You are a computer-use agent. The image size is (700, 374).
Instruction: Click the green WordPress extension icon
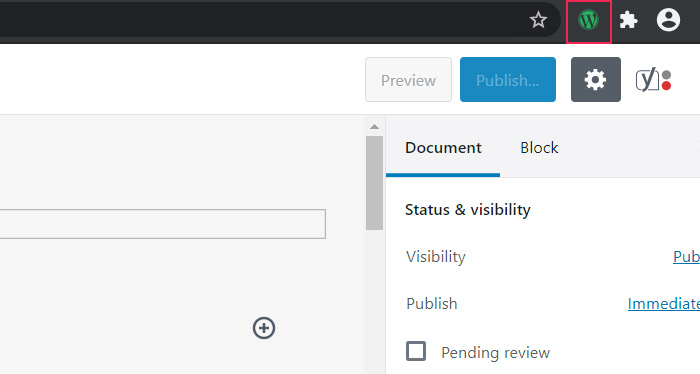click(x=588, y=20)
